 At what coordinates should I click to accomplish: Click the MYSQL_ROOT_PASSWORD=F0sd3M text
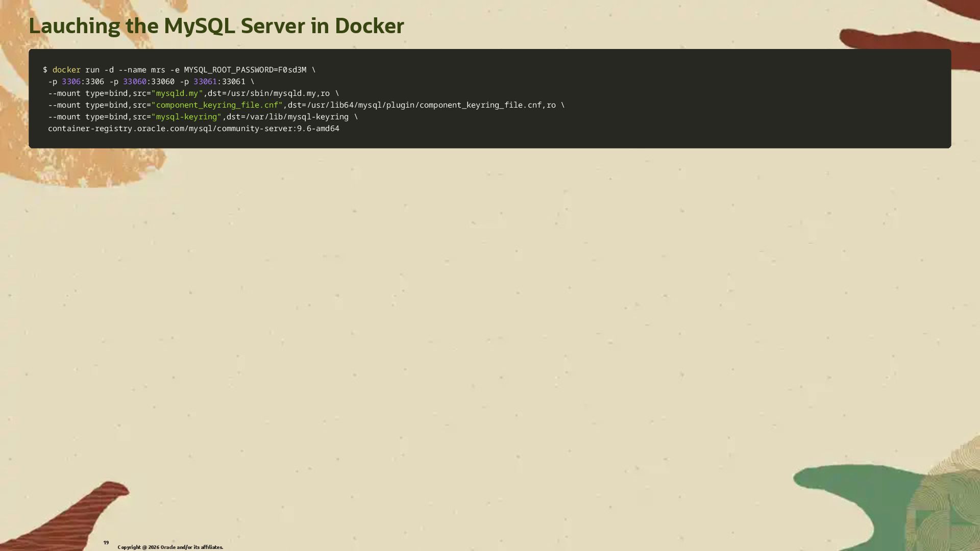click(x=245, y=70)
